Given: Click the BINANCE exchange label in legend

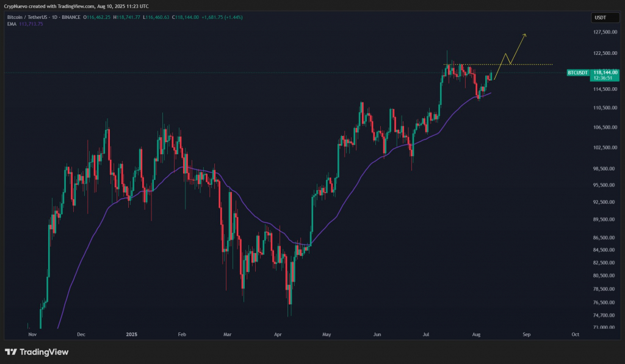Looking at the screenshot, I should coord(71,18).
